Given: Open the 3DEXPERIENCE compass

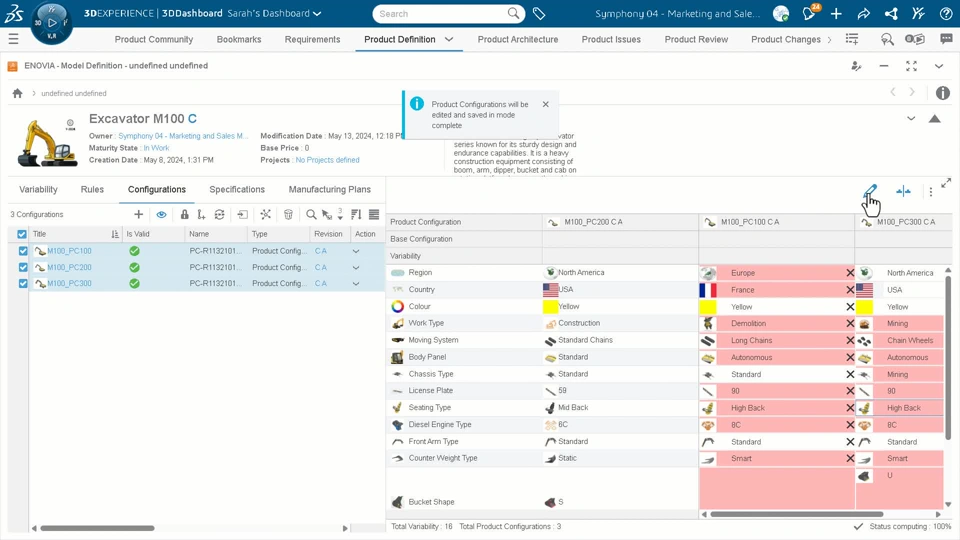Looking at the screenshot, I should (x=51, y=23).
